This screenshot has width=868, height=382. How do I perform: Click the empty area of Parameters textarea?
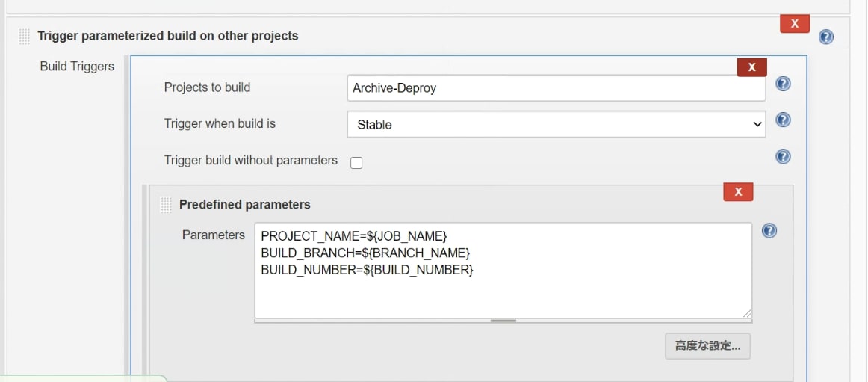(x=503, y=296)
